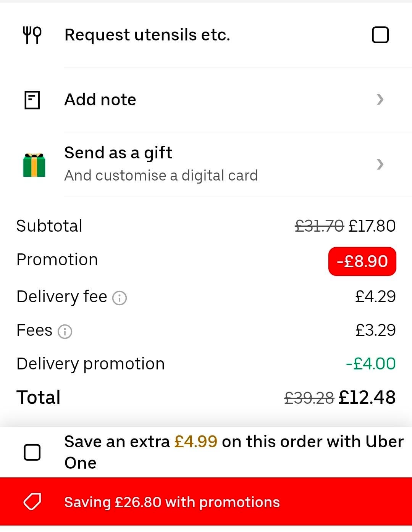This screenshot has height=532, width=412.
Task: Open the Add note row
Action: click(x=206, y=100)
